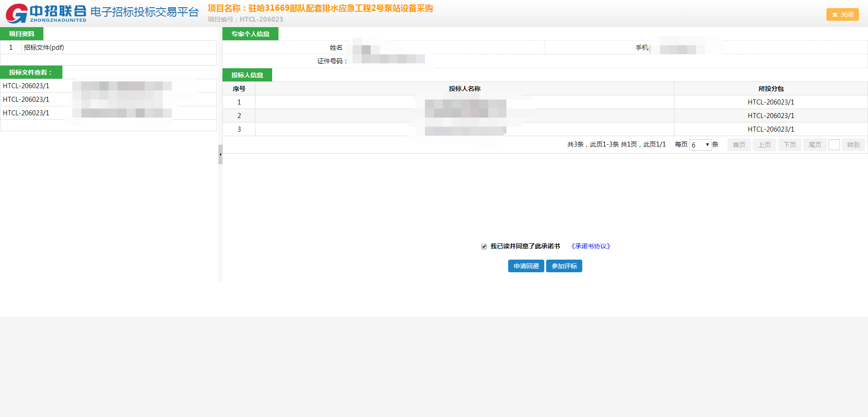Open the 承诺书协议 link
The image size is (868, 417).
point(590,246)
